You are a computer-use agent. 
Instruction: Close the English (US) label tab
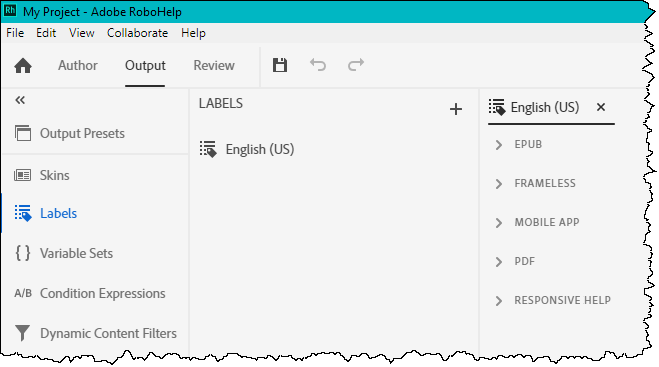(x=601, y=107)
